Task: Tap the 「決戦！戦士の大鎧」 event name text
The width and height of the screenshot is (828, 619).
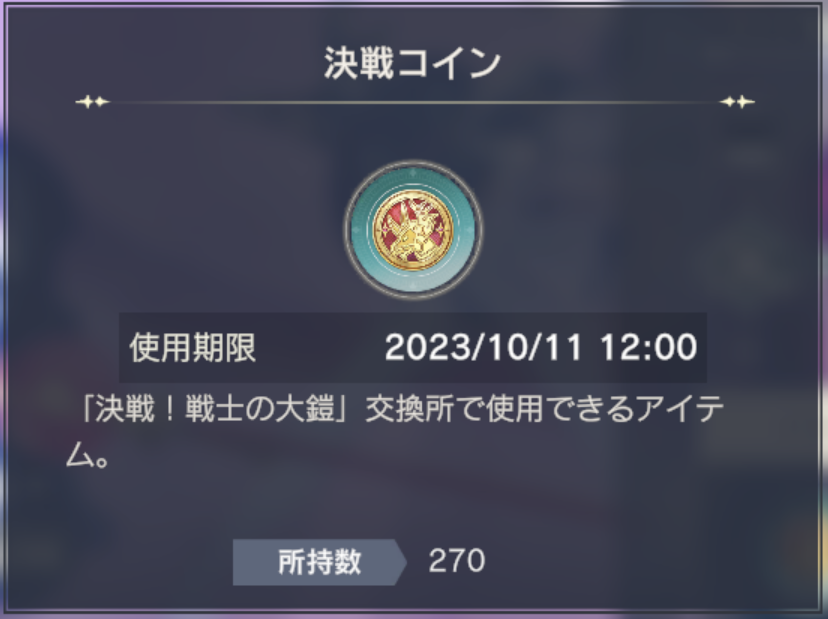Action: tap(213, 409)
